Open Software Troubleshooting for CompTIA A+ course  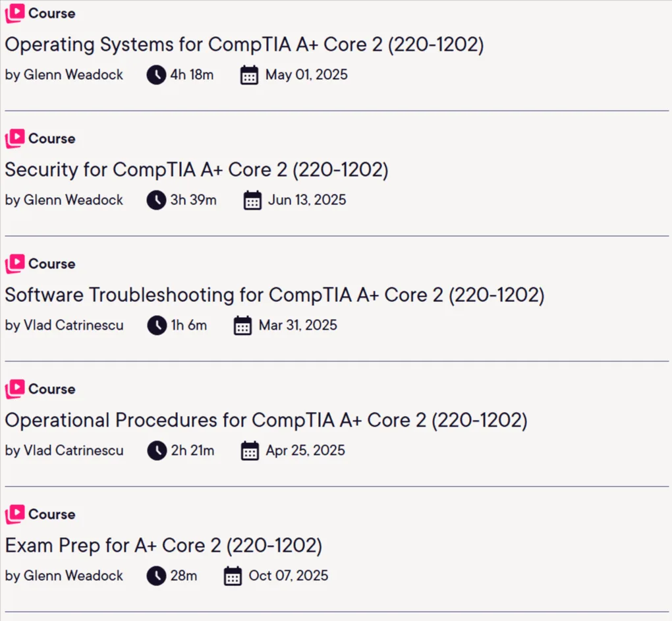pyautogui.click(x=275, y=295)
